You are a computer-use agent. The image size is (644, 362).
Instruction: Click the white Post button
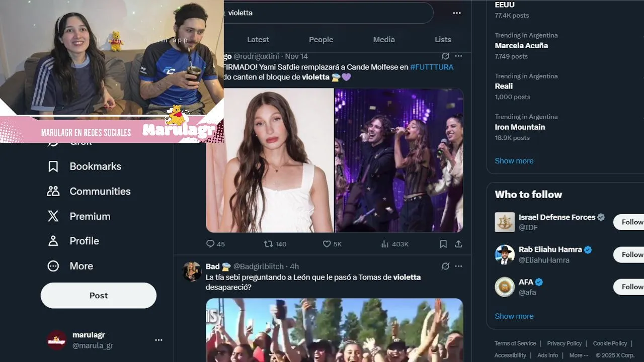tap(99, 296)
